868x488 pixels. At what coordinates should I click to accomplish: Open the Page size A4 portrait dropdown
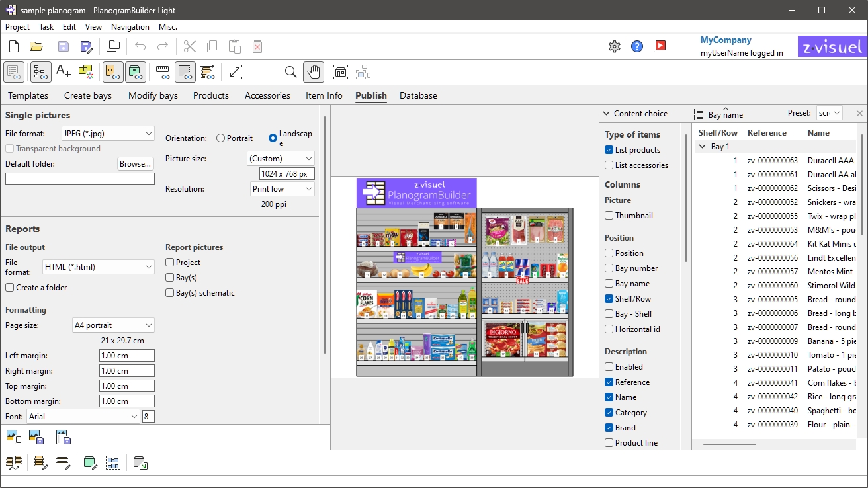[113, 325]
